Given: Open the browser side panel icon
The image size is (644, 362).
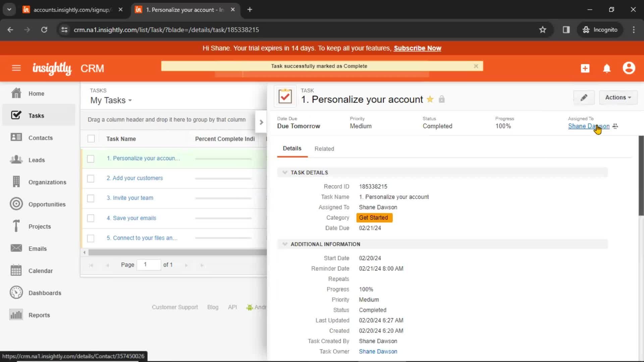Looking at the screenshot, I should 566,29.
